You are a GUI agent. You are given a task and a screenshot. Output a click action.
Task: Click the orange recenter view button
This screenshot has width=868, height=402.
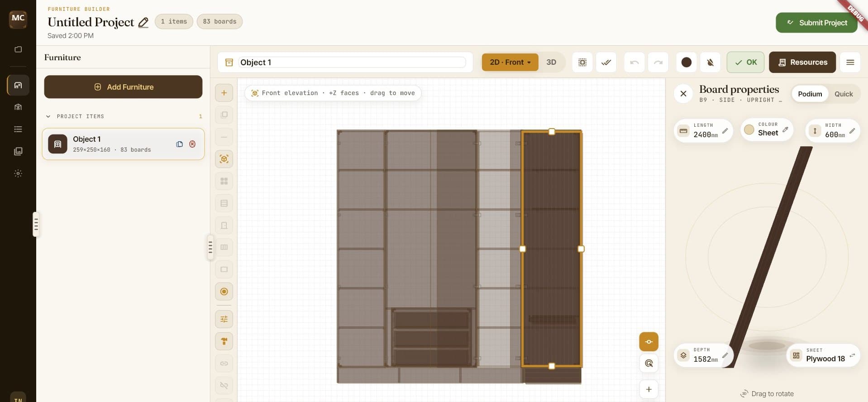point(649,342)
